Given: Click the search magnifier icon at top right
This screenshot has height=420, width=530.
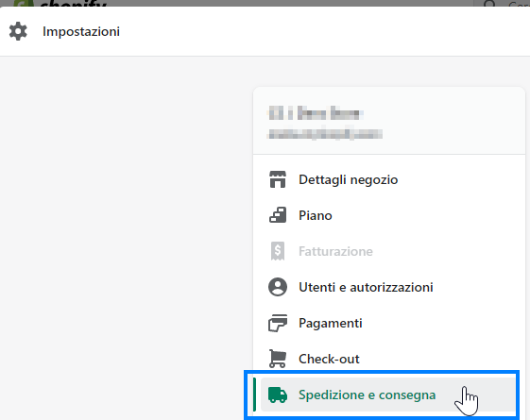Looking at the screenshot, I should pos(489,4).
